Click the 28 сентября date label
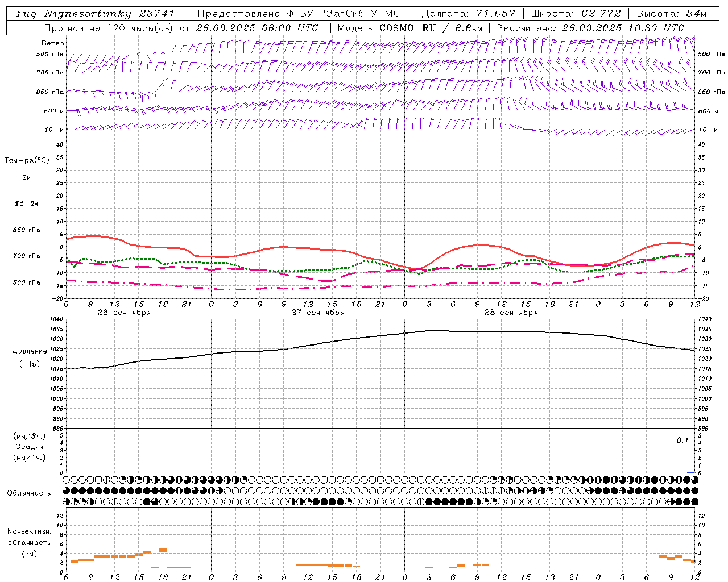Viewport: 728px width, 582px height. click(511, 312)
